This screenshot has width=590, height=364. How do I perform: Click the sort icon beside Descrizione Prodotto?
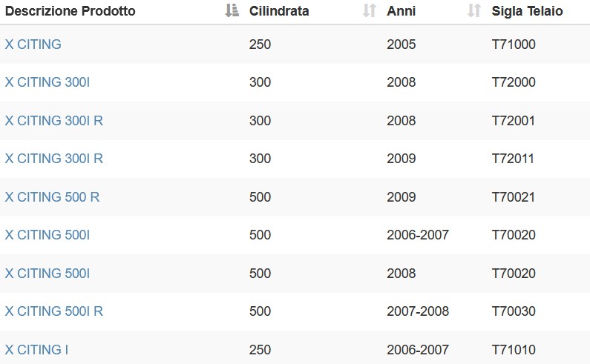coord(232,10)
